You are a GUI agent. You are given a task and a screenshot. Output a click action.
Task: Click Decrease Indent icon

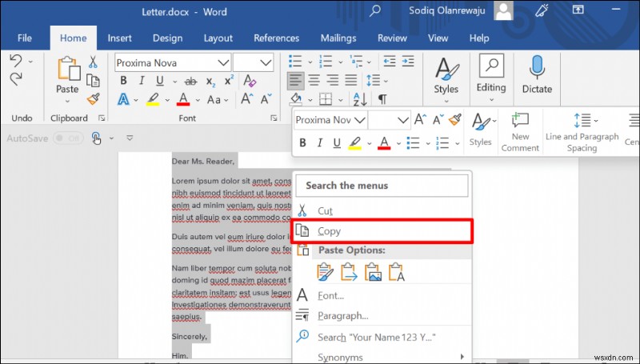[390, 62]
